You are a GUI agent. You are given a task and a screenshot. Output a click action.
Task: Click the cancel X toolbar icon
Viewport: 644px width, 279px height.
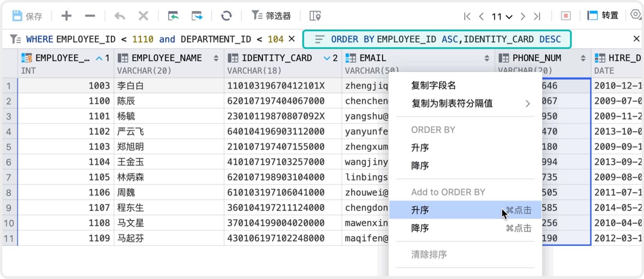click(143, 16)
